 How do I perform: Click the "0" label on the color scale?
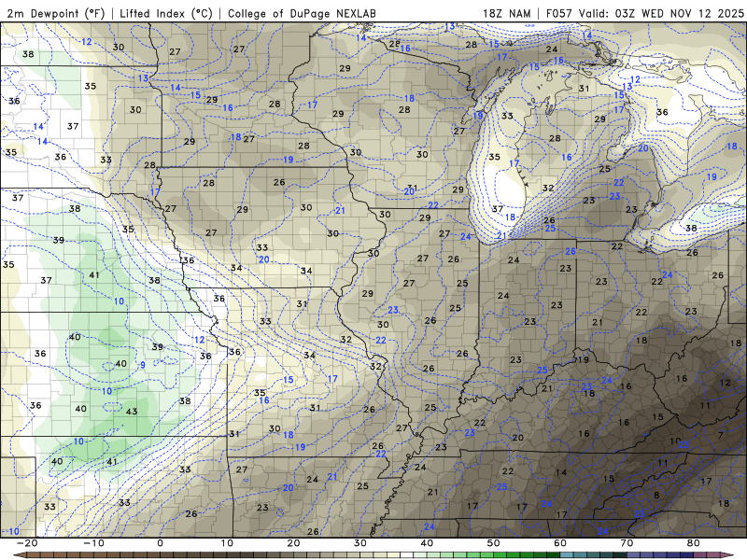click(160, 543)
